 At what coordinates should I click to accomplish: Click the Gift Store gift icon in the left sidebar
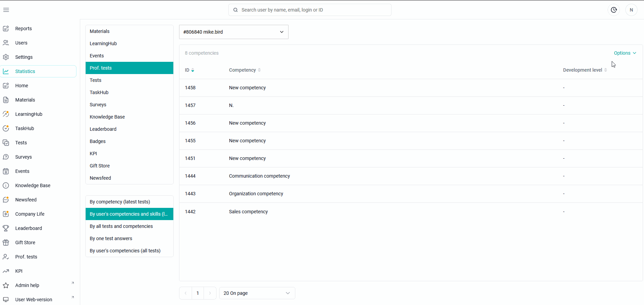click(6, 243)
